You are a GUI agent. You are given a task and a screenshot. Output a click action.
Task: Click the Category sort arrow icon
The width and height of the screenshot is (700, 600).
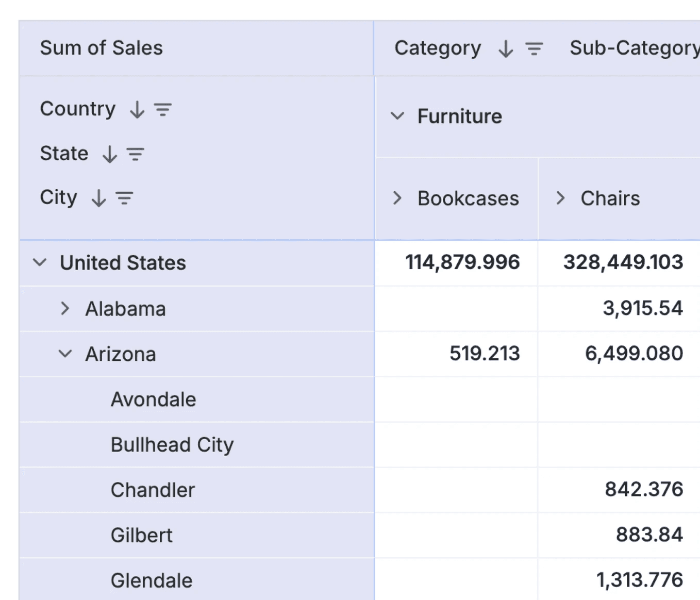click(506, 49)
